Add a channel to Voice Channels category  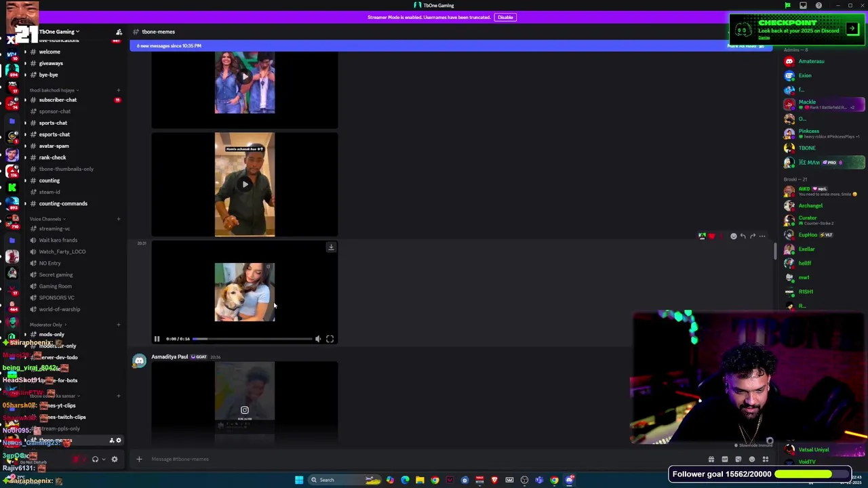pos(118,219)
